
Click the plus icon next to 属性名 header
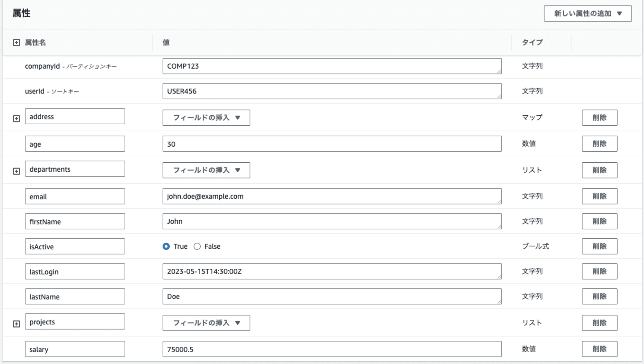[15, 42]
